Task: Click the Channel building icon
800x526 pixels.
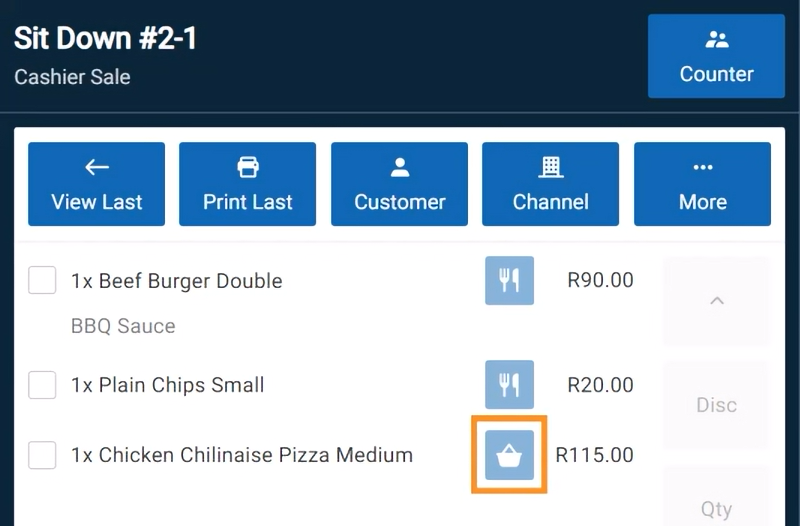Action: pyautogui.click(x=551, y=167)
